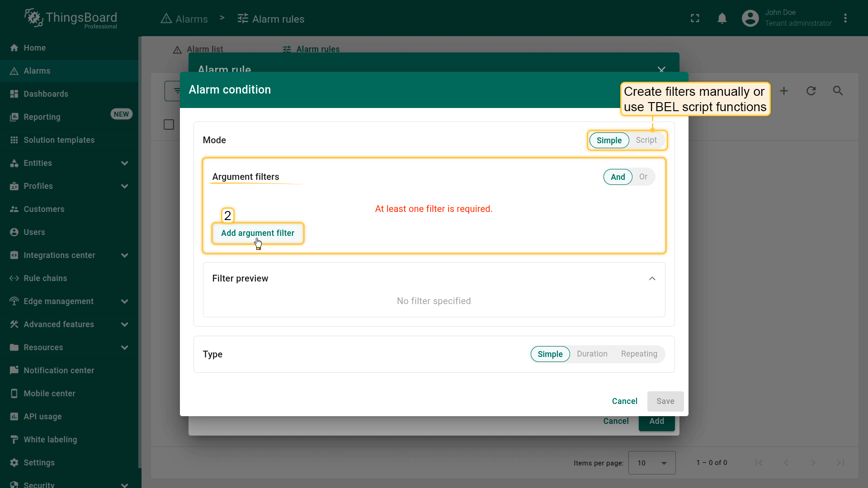Open the user account avatar icon

tap(750, 19)
